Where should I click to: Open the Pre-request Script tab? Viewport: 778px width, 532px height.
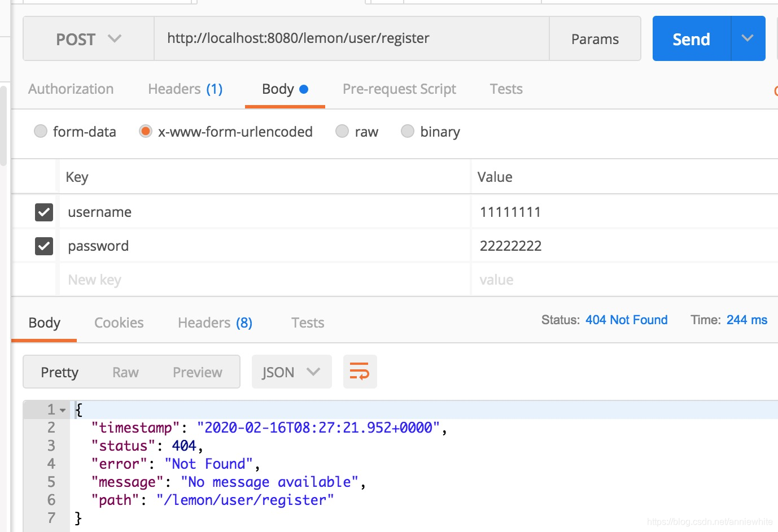pyautogui.click(x=399, y=89)
